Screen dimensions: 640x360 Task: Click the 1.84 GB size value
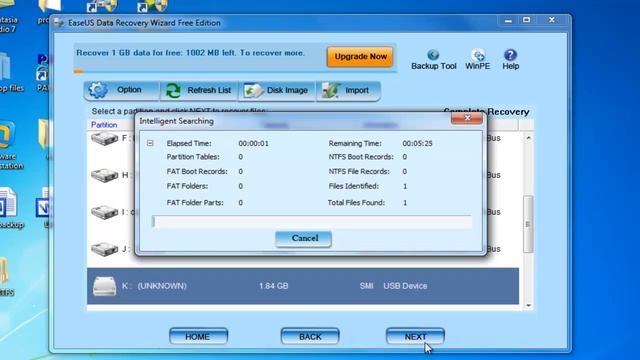[273, 286]
